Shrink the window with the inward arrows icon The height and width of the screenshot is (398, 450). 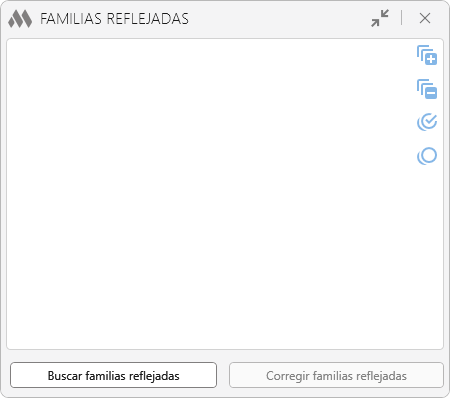pyautogui.click(x=380, y=18)
